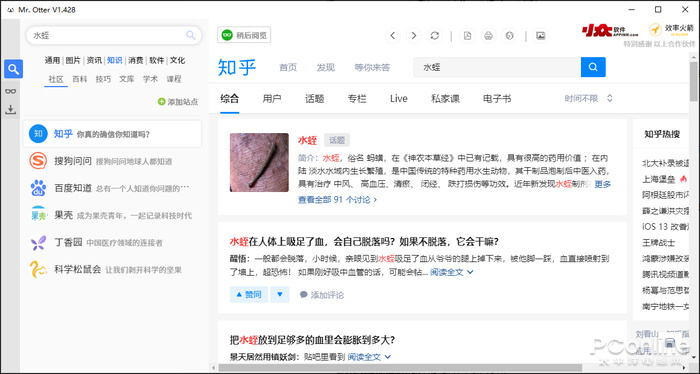Viewport: 700px width, 374px height.
Task: Click the blue Zhihu search button
Action: (x=593, y=67)
